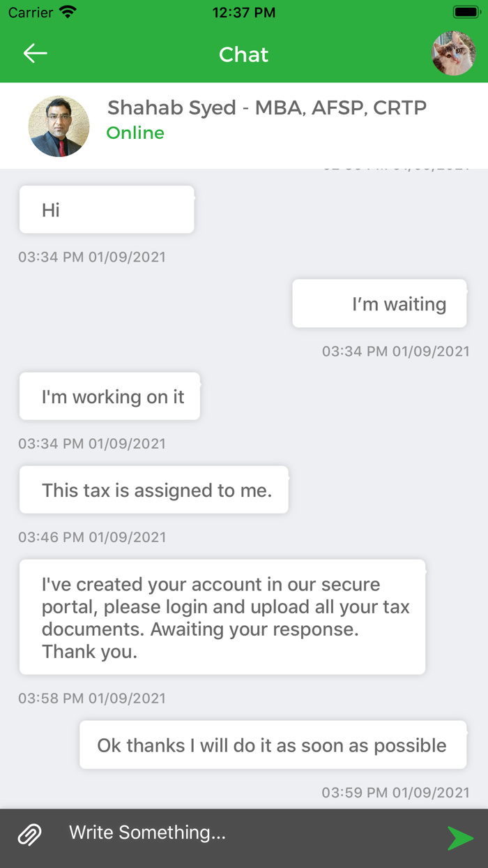Tap the 03:58 PM timestamp
The image size is (488, 868).
[x=91, y=698]
